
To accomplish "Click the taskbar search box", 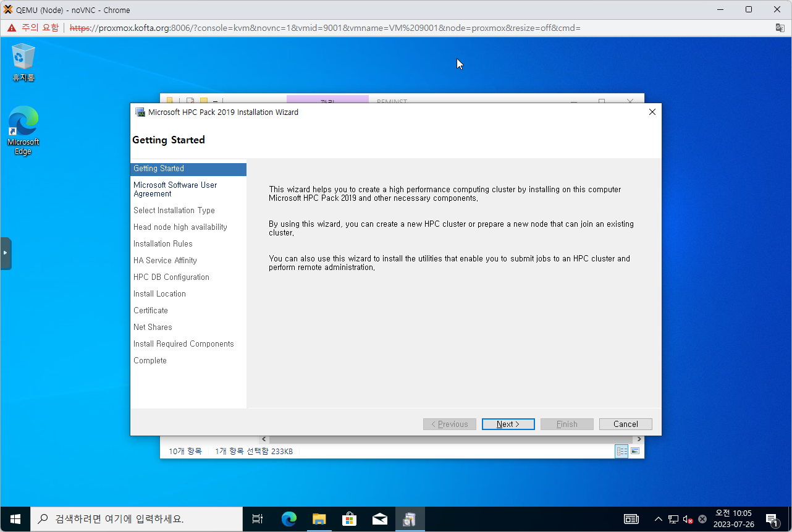I will pos(136,519).
